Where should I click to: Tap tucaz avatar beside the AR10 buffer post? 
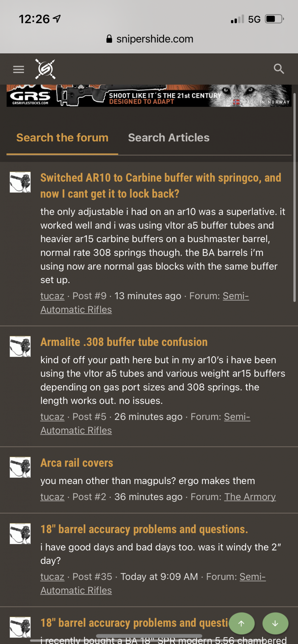20,182
